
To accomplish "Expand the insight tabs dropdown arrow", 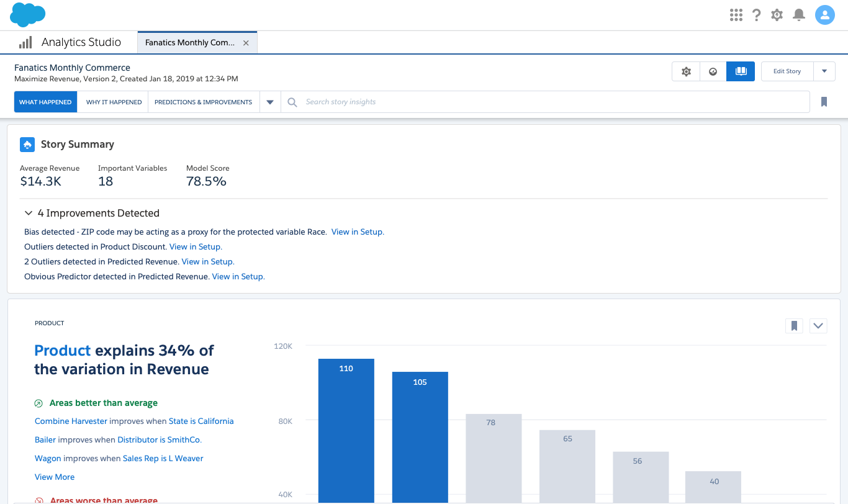I will [x=270, y=102].
